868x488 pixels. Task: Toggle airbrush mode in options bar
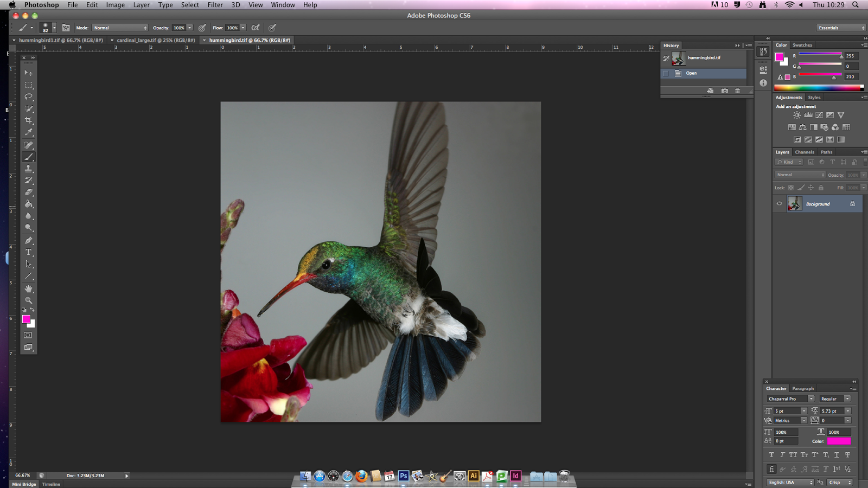[256, 28]
